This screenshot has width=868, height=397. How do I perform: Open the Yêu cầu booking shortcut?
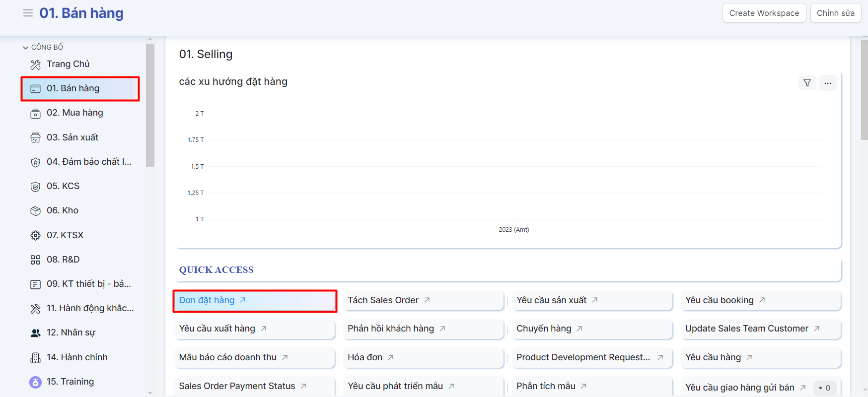719,300
